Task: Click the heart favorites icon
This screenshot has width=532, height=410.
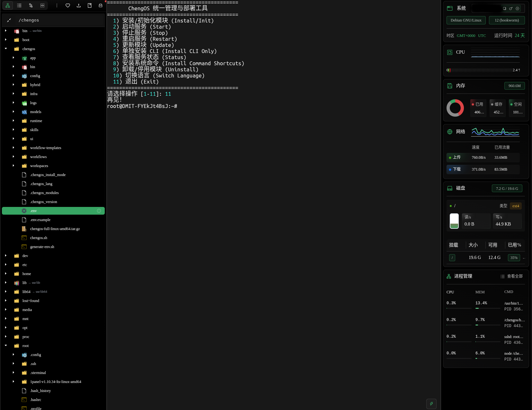Action: (x=68, y=5)
